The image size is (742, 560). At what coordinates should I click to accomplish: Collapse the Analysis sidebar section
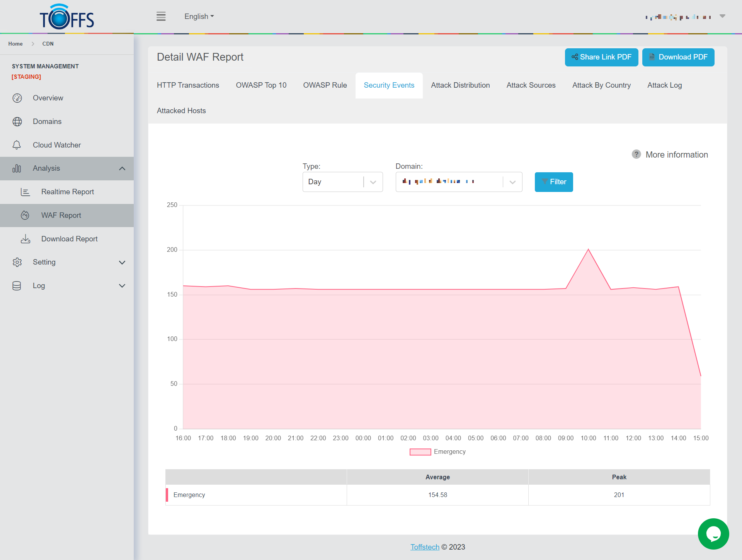122,168
